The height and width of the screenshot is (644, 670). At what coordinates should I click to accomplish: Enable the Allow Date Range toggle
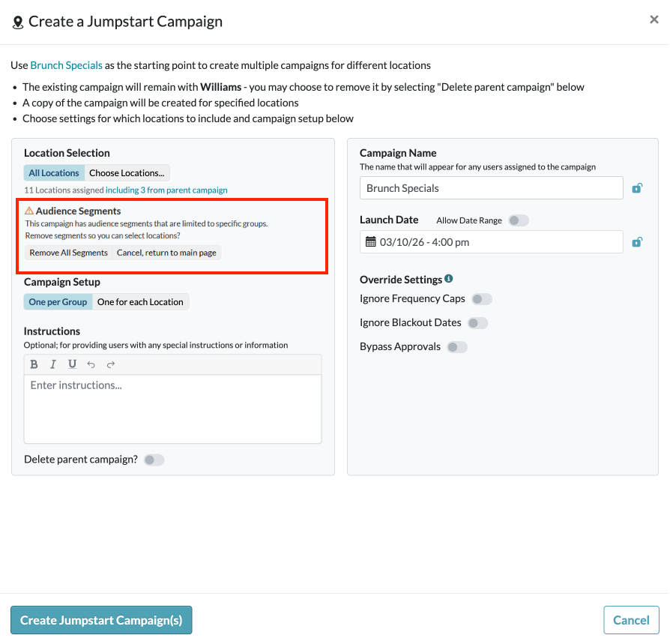click(518, 220)
